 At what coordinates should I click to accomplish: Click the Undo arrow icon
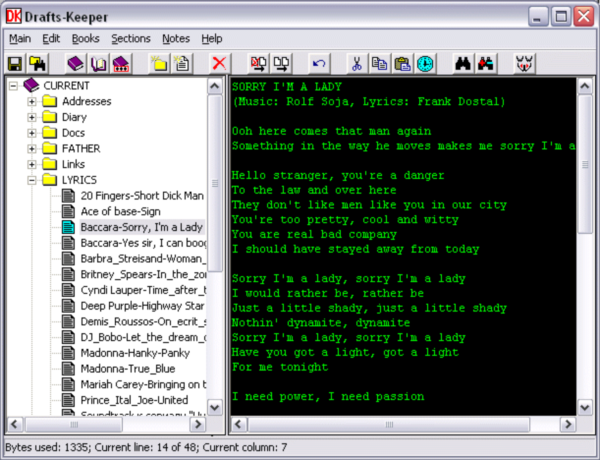(319, 63)
